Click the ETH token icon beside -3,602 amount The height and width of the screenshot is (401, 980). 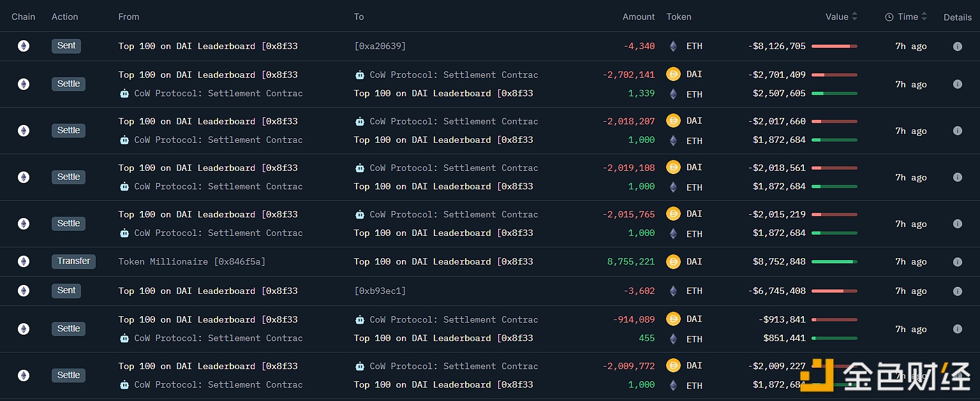(x=673, y=291)
